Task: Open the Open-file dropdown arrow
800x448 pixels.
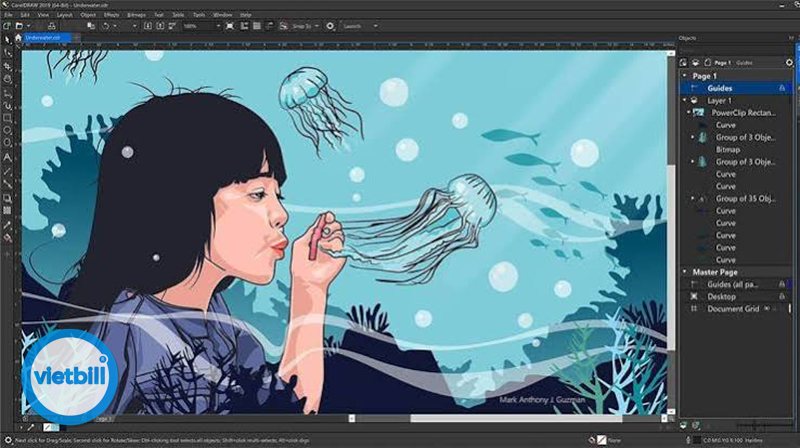Action: click(x=28, y=26)
